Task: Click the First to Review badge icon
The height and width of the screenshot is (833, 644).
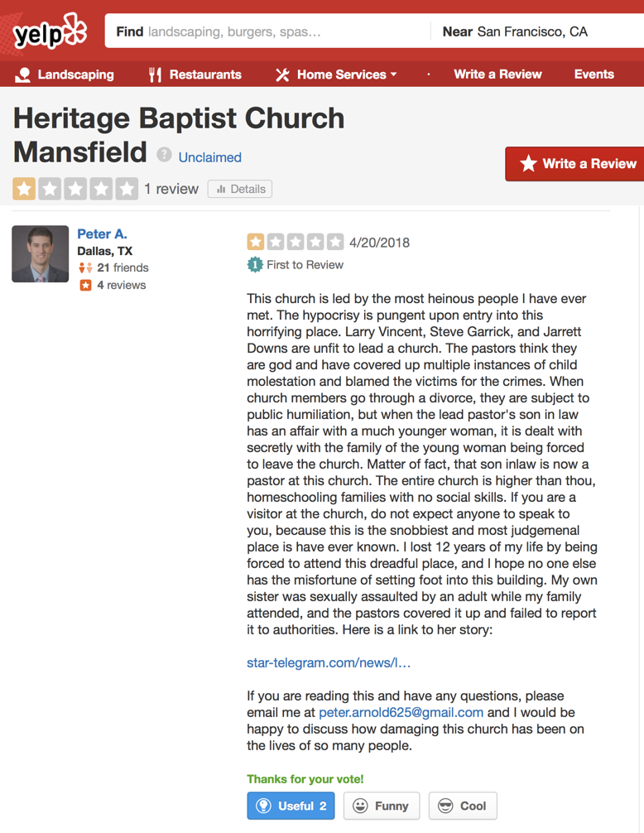Action: [x=255, y=265]
